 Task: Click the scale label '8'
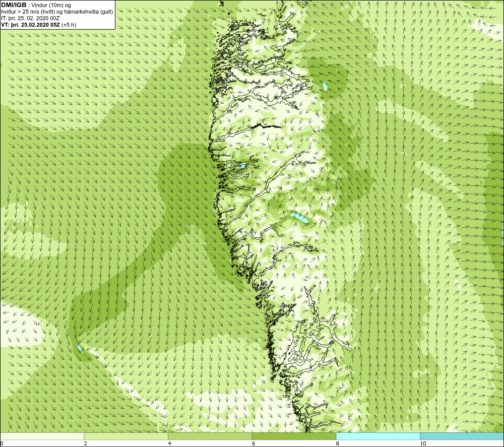(x=338, y=443)
